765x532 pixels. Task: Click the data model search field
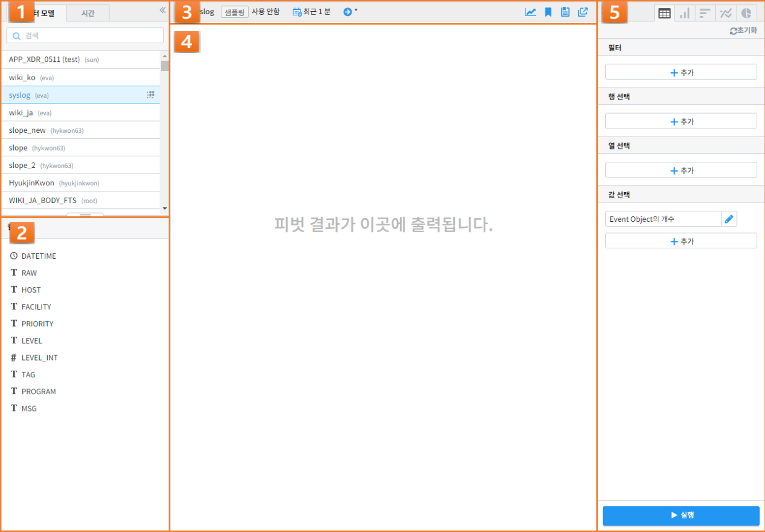[85, 35]
